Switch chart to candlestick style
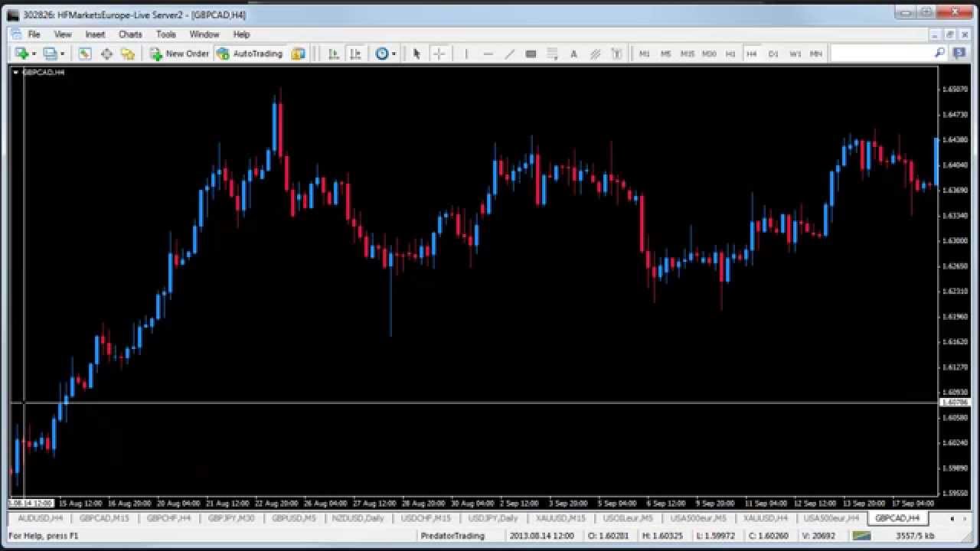The height and width of the screenshot is (551, 980). pyautogui.click(x=355, y=54)
